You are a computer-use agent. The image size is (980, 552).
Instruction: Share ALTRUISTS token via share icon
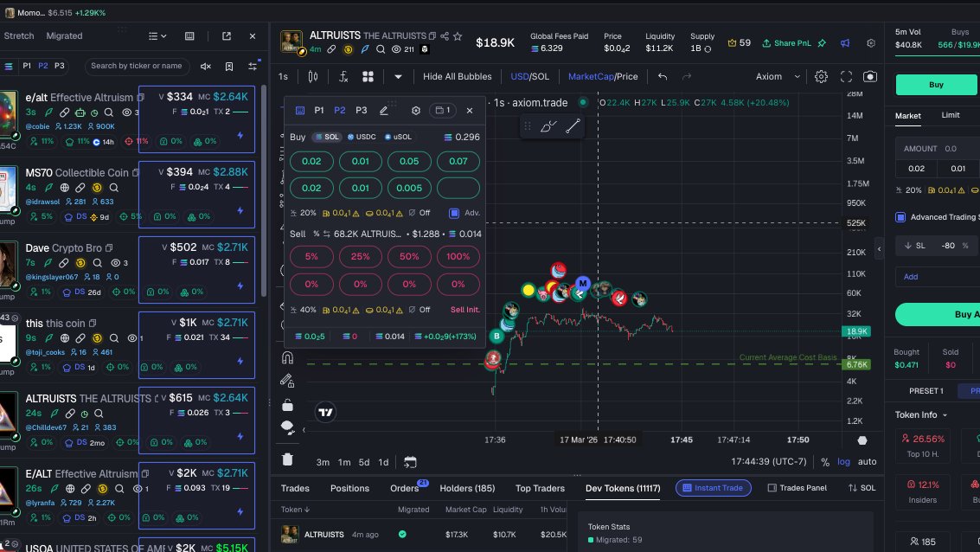coord(445,36)
